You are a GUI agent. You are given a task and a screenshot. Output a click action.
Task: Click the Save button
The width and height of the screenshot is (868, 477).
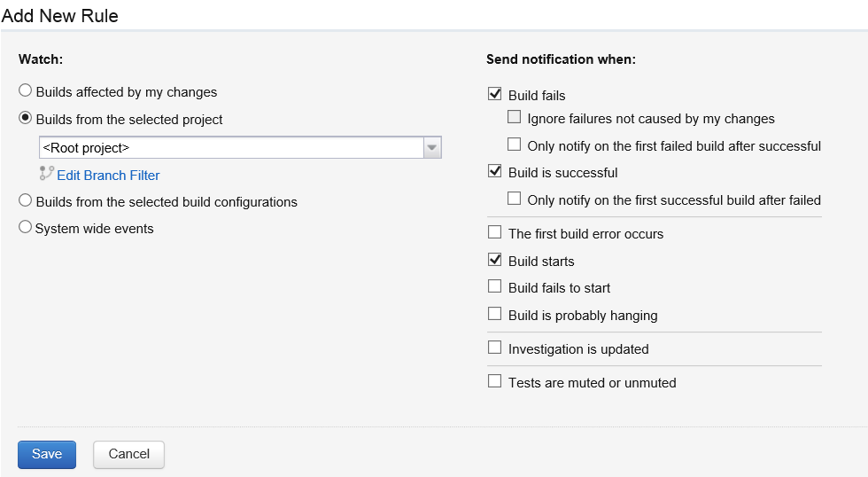[47, 455]
